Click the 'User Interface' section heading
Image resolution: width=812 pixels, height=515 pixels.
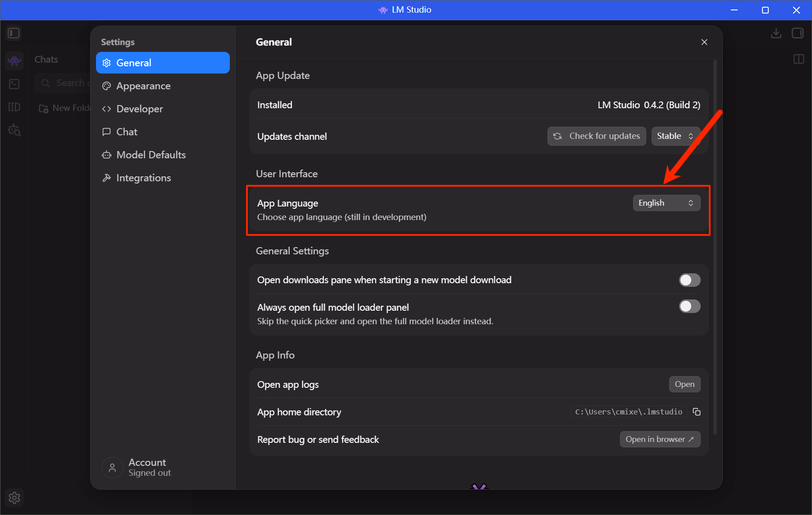point(287,174)
